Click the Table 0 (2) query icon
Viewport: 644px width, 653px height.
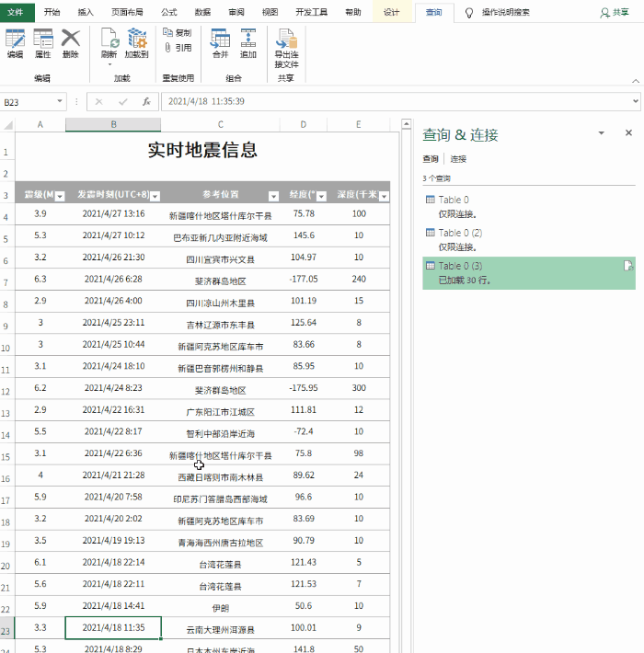tap(431, 233)
